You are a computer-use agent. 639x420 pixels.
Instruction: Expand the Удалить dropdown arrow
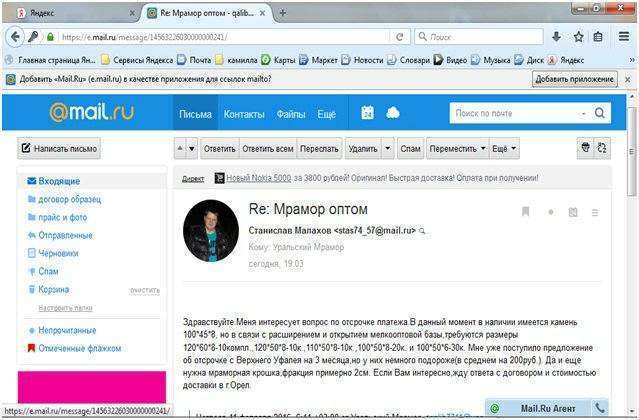pos(388,149)
